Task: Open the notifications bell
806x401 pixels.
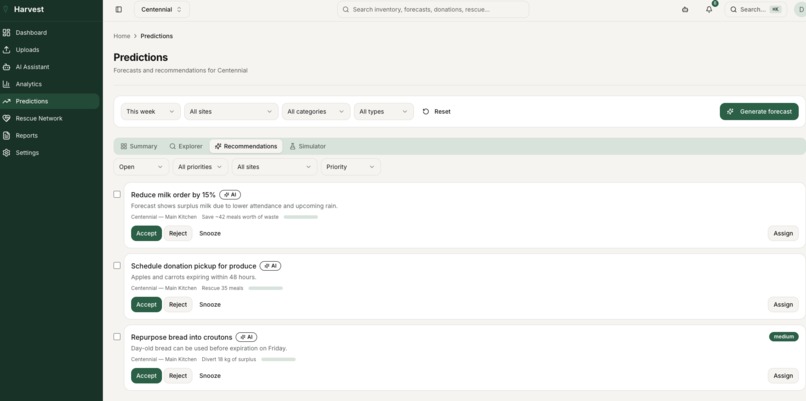Action: pyautogui.click(x=709, y=9)
